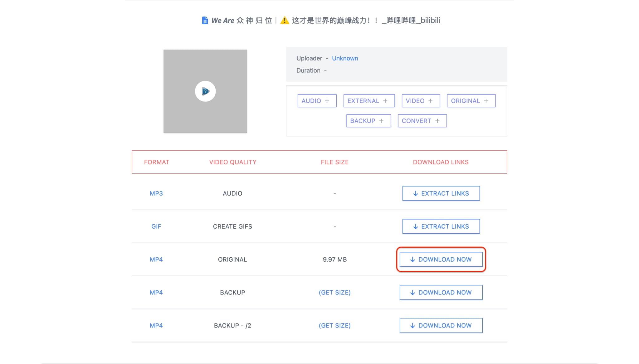Select the GIF format link
Screen dimensions: 639x364
click(x=156, y=226)
